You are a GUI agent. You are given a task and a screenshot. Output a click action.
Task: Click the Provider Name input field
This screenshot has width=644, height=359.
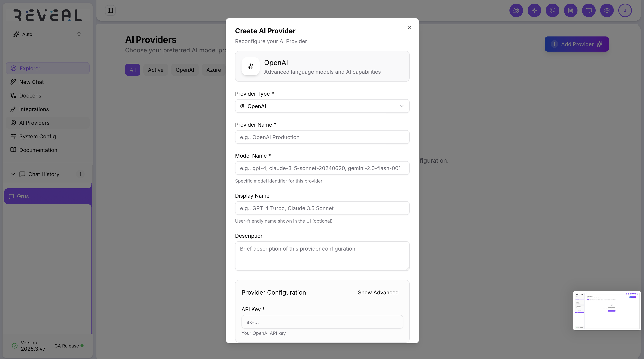tap(322, 137)
